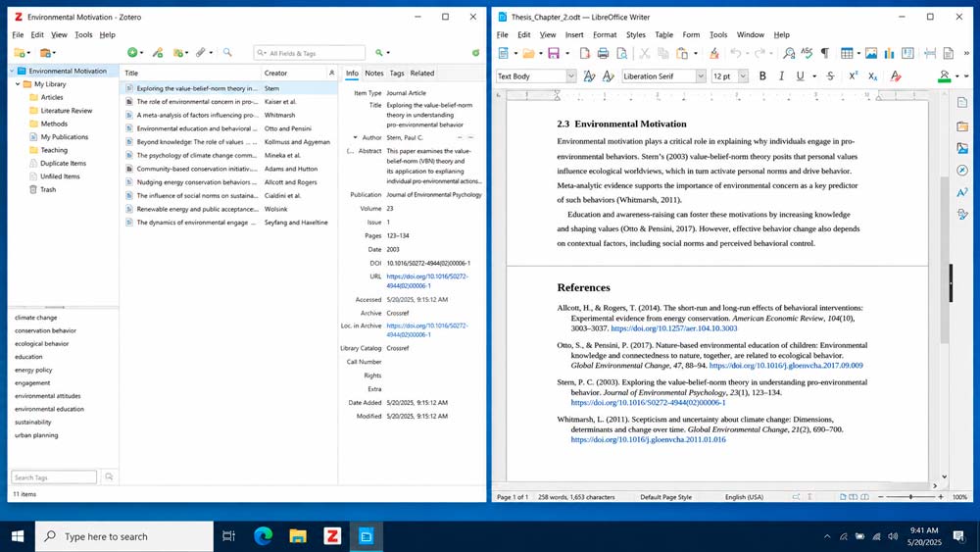This screenshot has width=980, height=552.
Task: Open Writer sidebar Navigator compass icon
Action: [962, 170]
